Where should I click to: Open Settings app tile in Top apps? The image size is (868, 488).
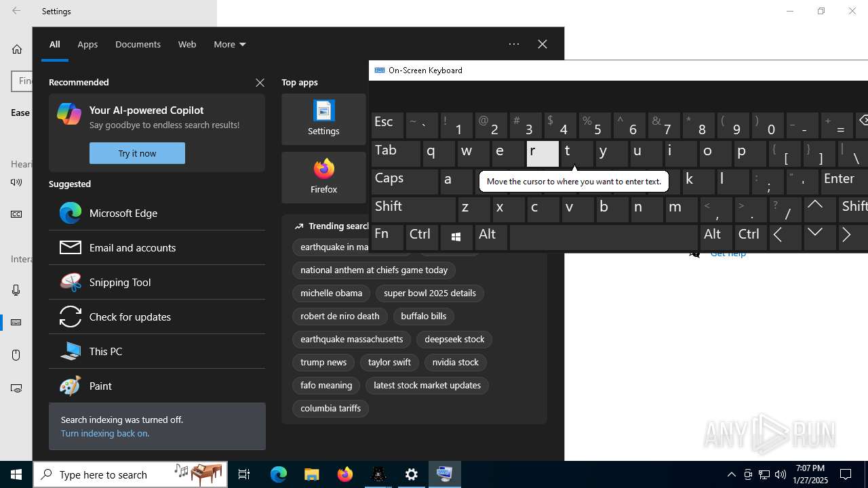(323, 119)
